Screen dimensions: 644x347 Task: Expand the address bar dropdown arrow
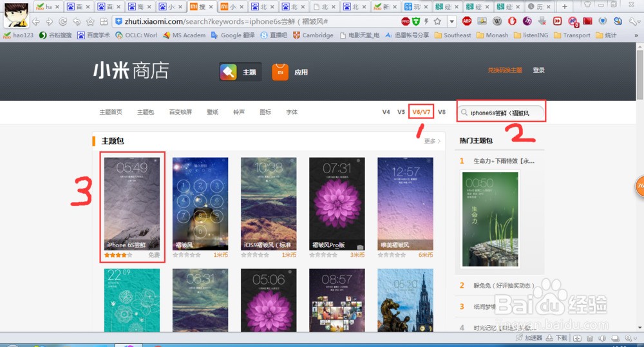point(452,21)
